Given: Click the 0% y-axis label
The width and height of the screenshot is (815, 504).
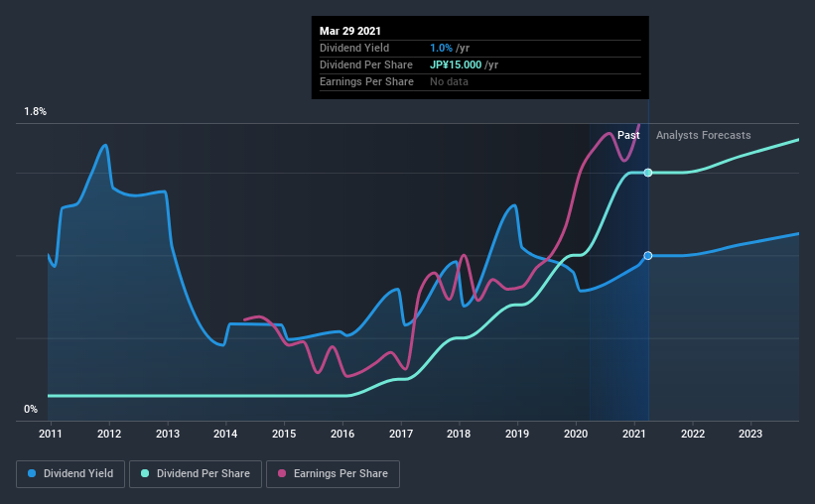Looking at the screenshot, I should 31,410.
